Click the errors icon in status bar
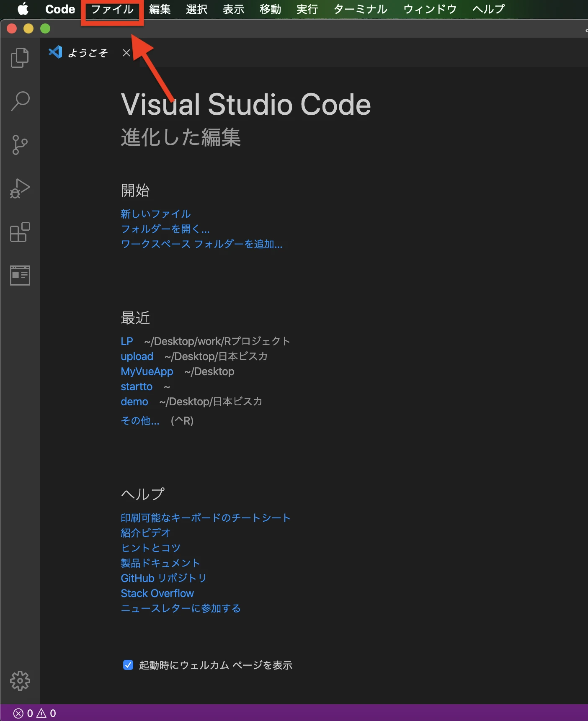Viewport: 588px width, 721px height. [x=18, y=713]
